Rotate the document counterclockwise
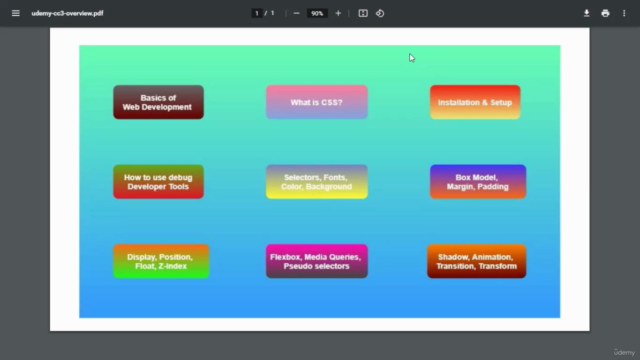The image size is (640, 360). point(380,13)
